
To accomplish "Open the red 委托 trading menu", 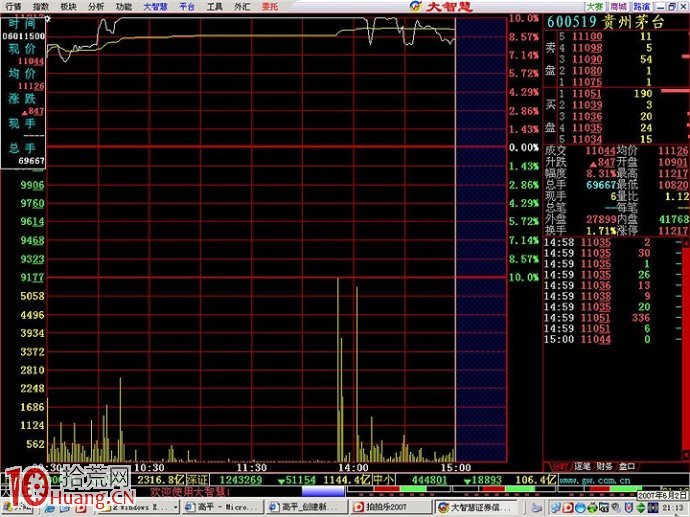I will point(270,7).
